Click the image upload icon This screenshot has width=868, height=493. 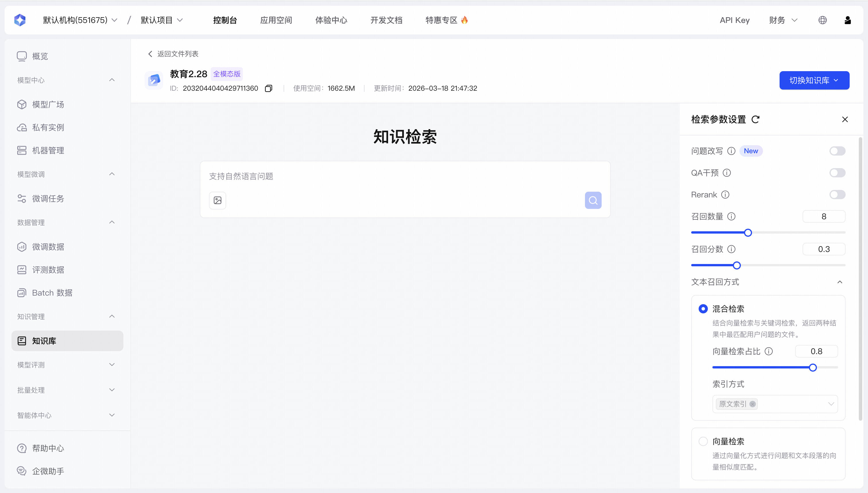[217, 201]
